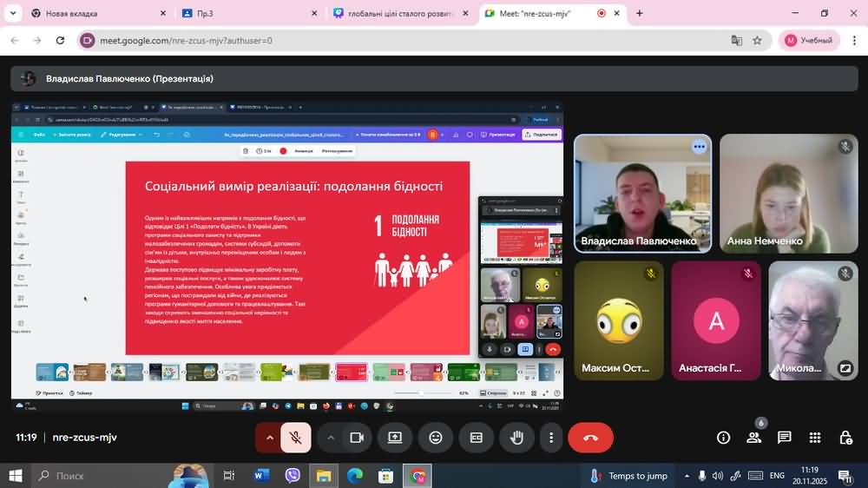868x488 pixels.
Task: Unmute the microphone in Meet
Action: coord(296,438)
